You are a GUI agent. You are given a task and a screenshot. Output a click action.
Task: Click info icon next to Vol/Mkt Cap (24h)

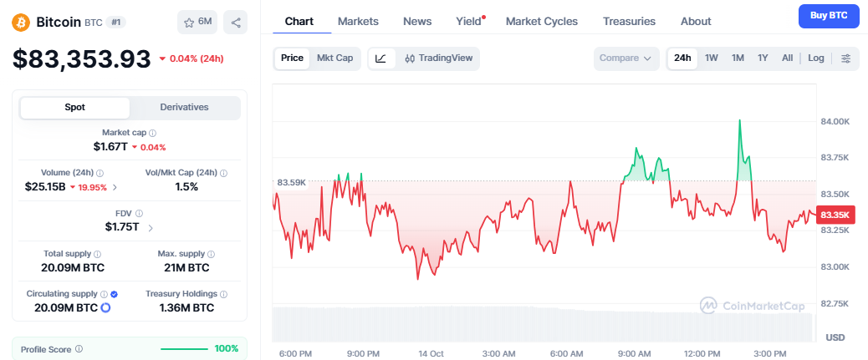[x=223, y=173]
